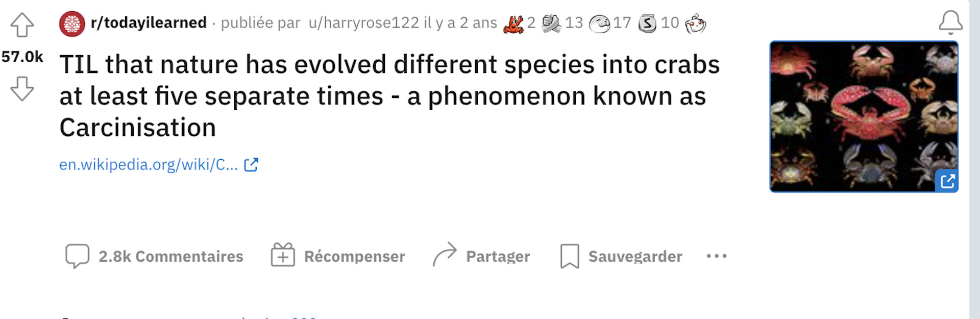Click the award icon with count 13

click(x=551, y=23)
